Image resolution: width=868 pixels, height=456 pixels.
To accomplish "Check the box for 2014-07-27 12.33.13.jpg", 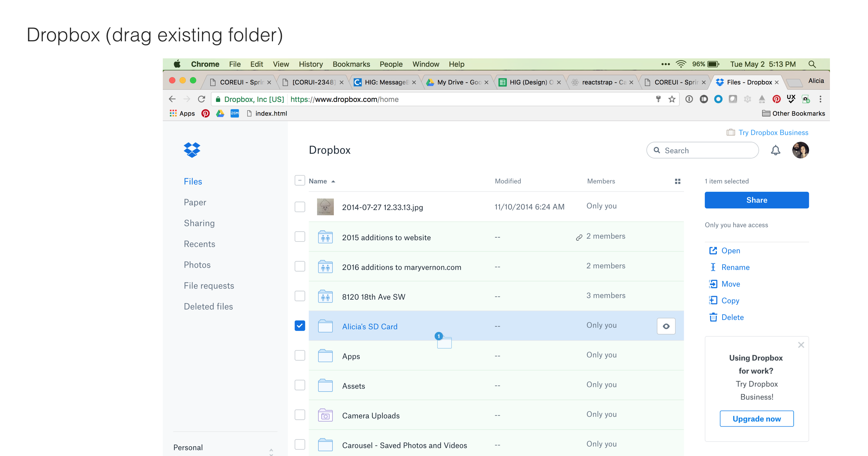I will (x=299, y=207).
